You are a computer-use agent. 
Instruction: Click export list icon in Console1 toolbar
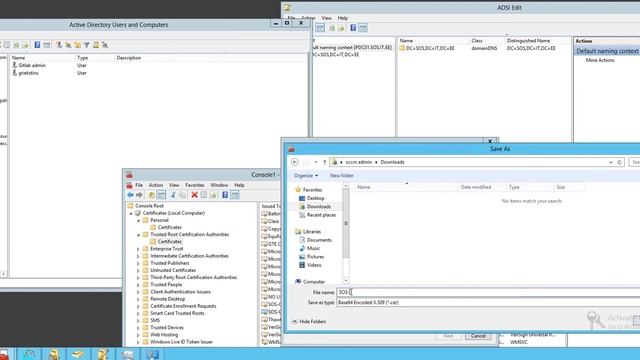click(213, 195)
